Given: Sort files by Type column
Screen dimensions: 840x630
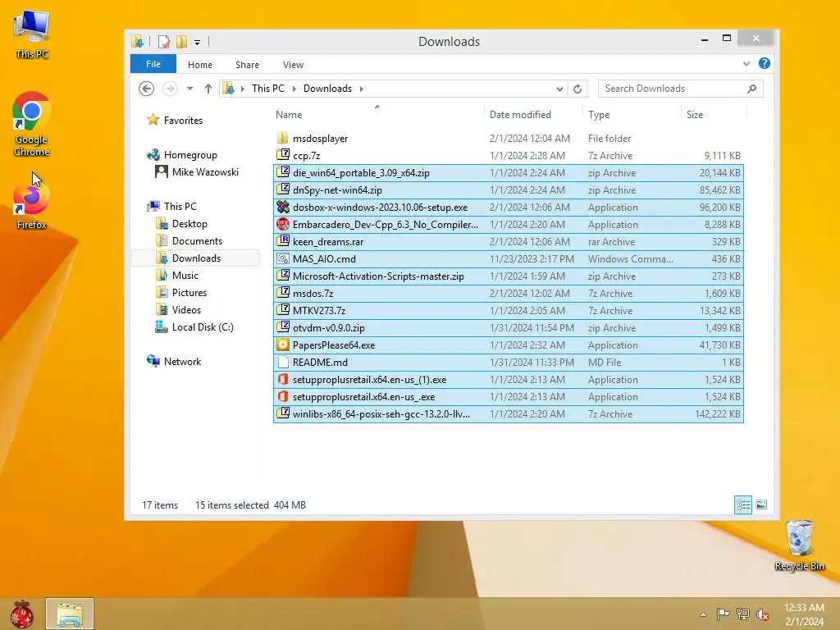Looking at the screenshot, I should 632,115.
